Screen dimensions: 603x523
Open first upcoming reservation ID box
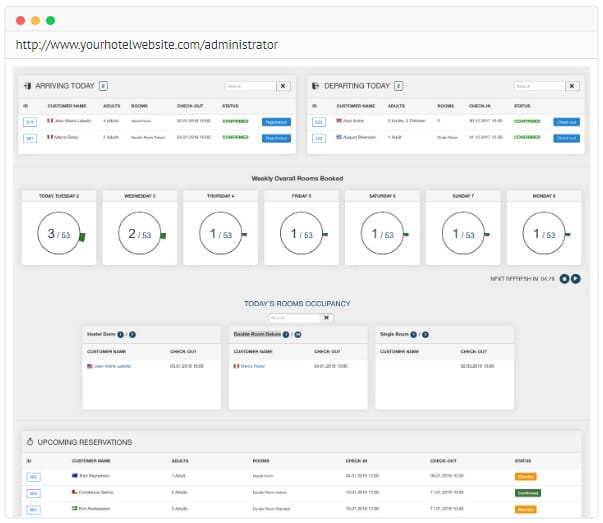tap(33, 477)
